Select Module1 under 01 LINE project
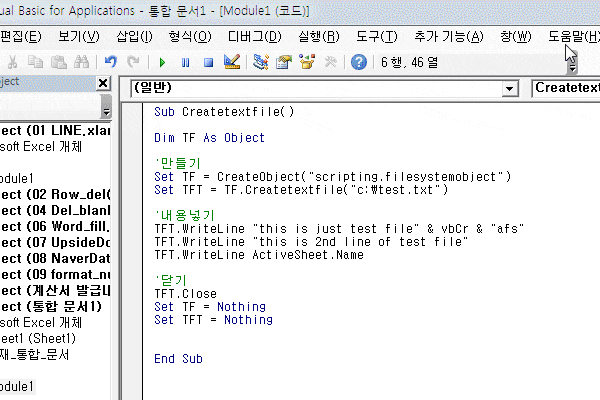This screenshot has width=600, height=400. click(x=17, y=178)
